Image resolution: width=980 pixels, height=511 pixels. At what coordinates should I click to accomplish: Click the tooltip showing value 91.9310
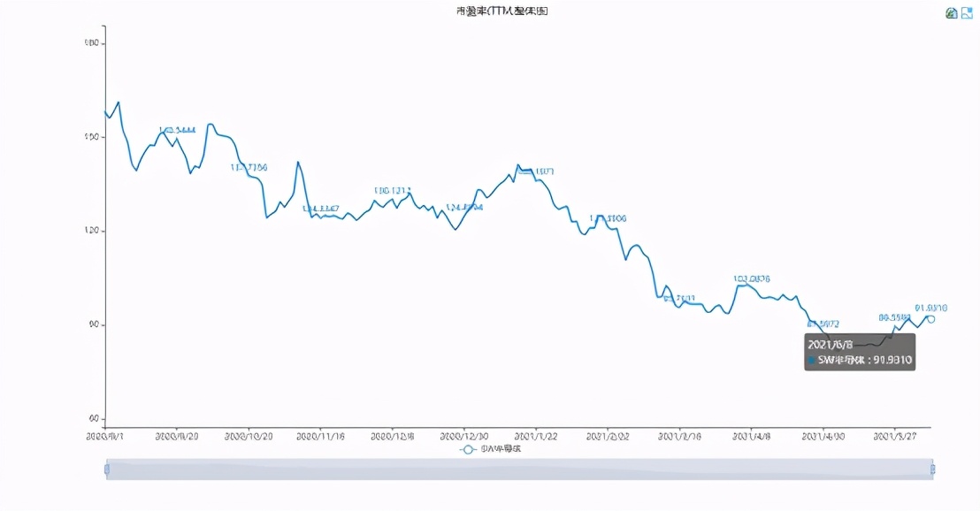click(858, 352)
